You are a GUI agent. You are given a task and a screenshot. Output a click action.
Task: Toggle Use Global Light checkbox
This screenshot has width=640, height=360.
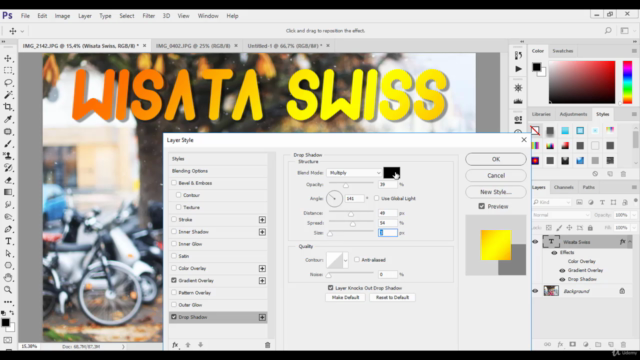(x=376, y=198)
